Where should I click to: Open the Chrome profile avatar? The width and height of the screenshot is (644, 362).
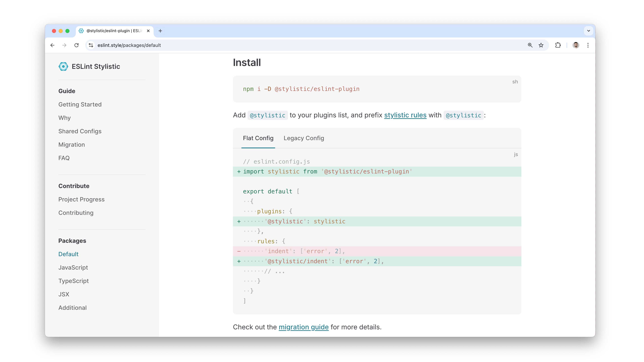click(576, 45)
